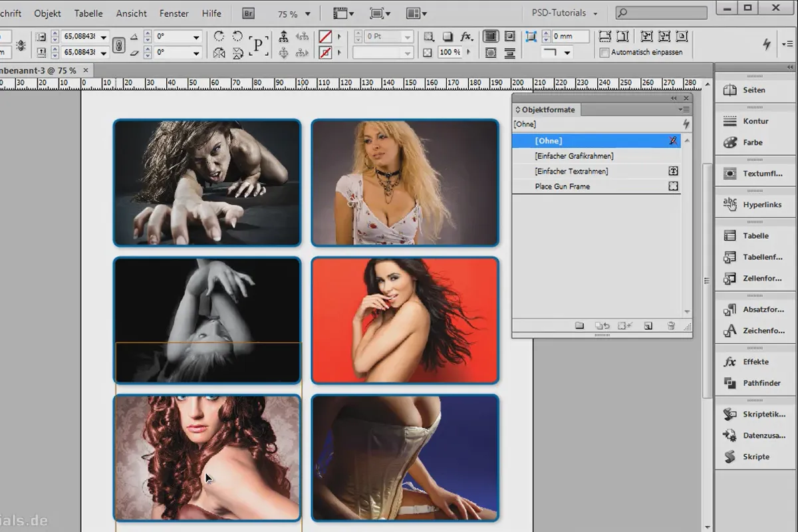Select the Objektformate panel tab
The image size is (798, 532).
[x=545, y=110]
